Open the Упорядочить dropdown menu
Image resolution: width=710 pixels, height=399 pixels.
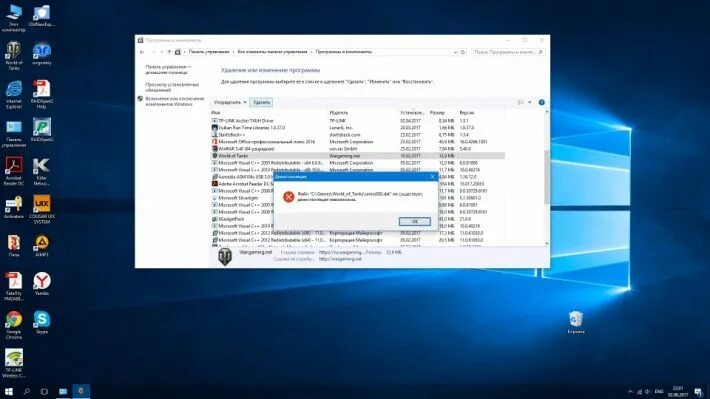(x=230, y=102)
